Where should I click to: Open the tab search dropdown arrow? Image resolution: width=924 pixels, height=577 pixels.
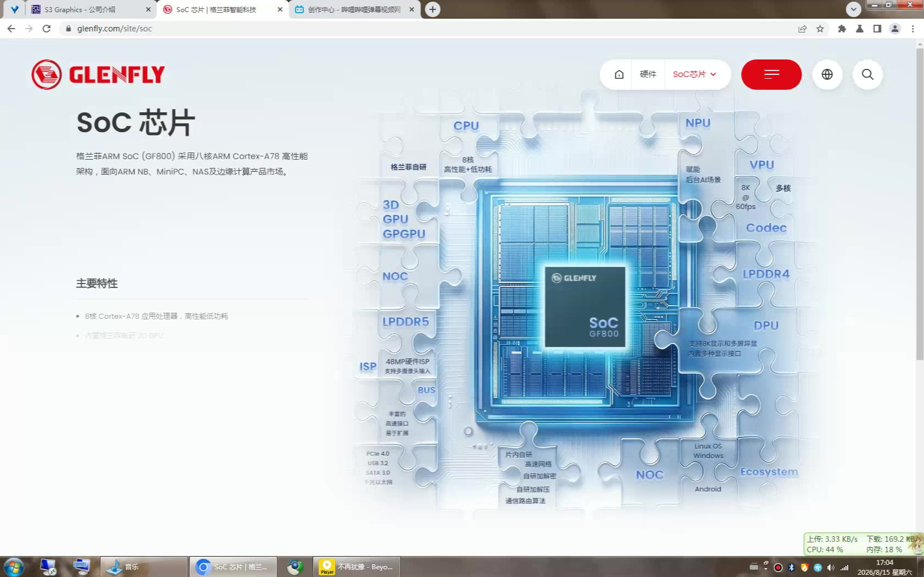click(x=853, y=9)
